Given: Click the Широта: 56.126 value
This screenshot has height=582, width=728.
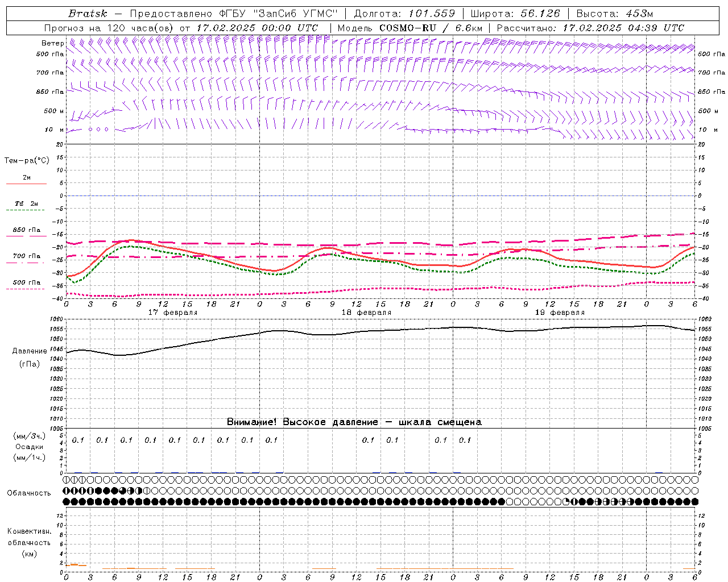Looking at the screenshot, I should pos(515,14).
